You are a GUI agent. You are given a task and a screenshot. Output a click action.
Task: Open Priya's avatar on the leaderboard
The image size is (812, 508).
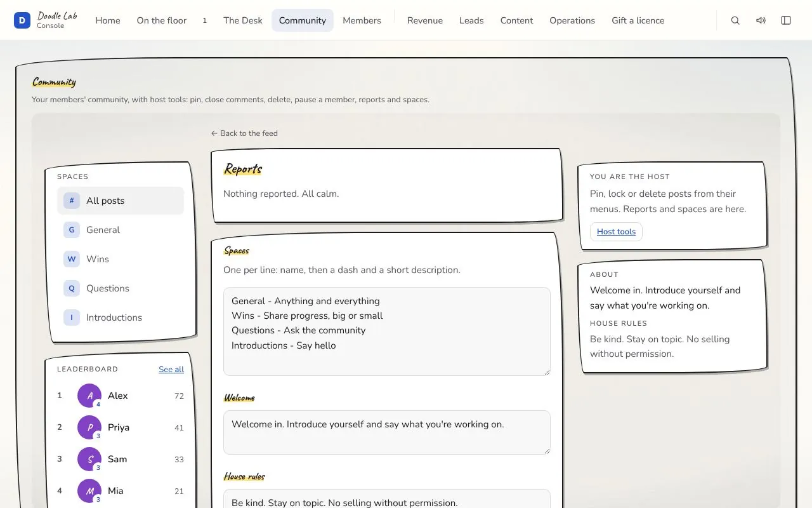(x=89, y=427)
